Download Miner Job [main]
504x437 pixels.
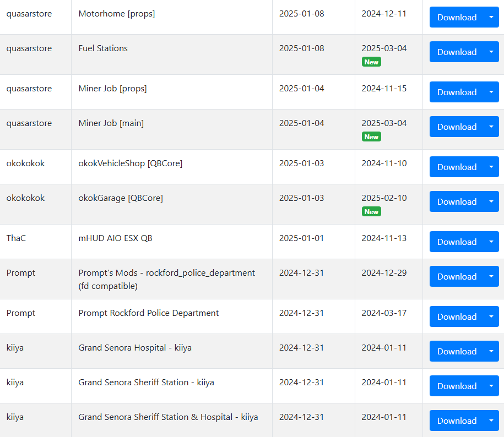point(457,127)
